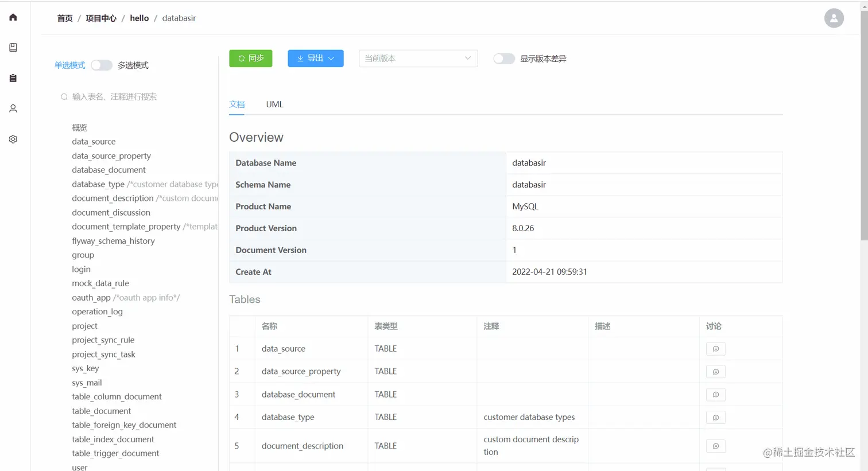The height and width of the screenshot is (471, 868).
Task: Expand the 导出 export dropdown button
Action: coord(315,59)
